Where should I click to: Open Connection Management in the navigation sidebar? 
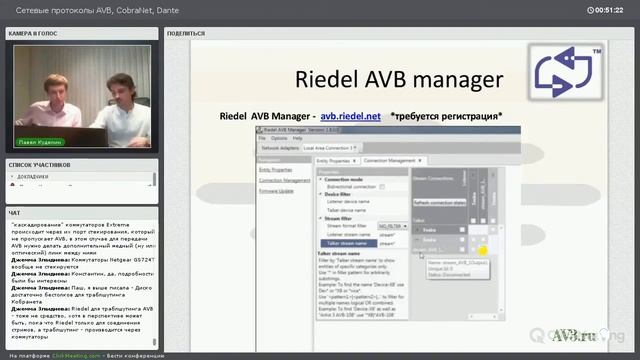[284, 180]
